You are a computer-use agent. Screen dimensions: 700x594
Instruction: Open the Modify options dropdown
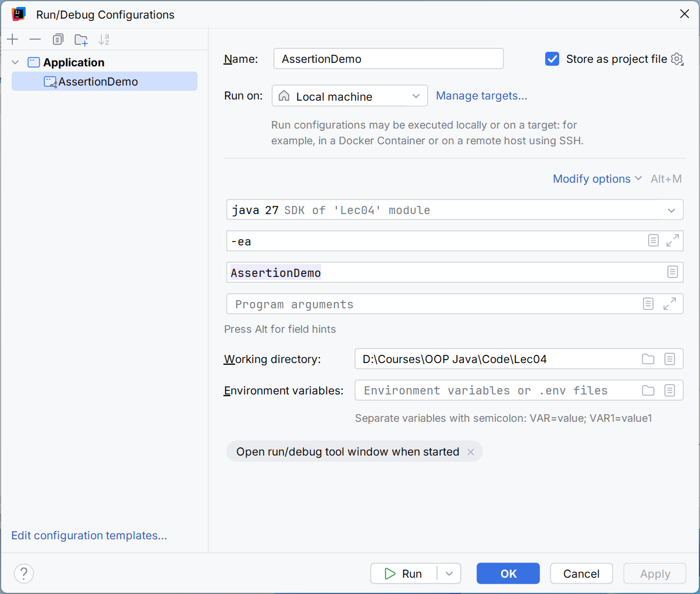point(597,179)
